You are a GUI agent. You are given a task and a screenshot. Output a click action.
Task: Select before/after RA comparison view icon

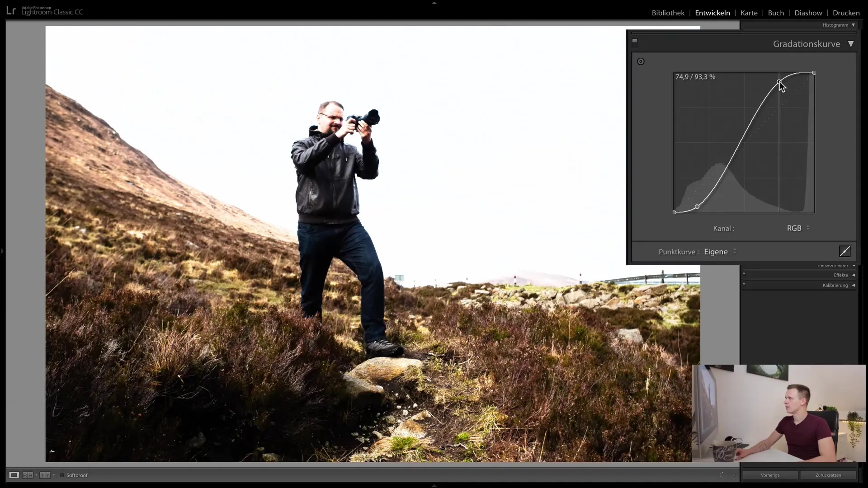[x=28, y=475]
